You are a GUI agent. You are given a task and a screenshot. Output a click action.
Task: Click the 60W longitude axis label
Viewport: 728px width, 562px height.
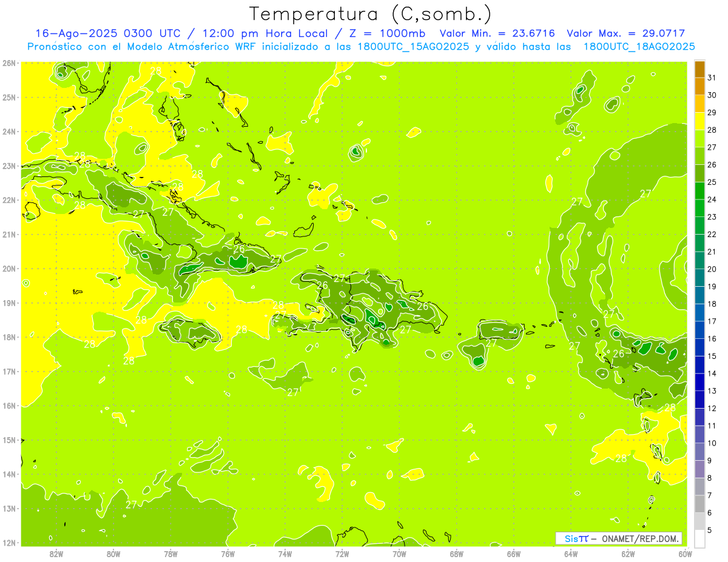coord(685,554)
